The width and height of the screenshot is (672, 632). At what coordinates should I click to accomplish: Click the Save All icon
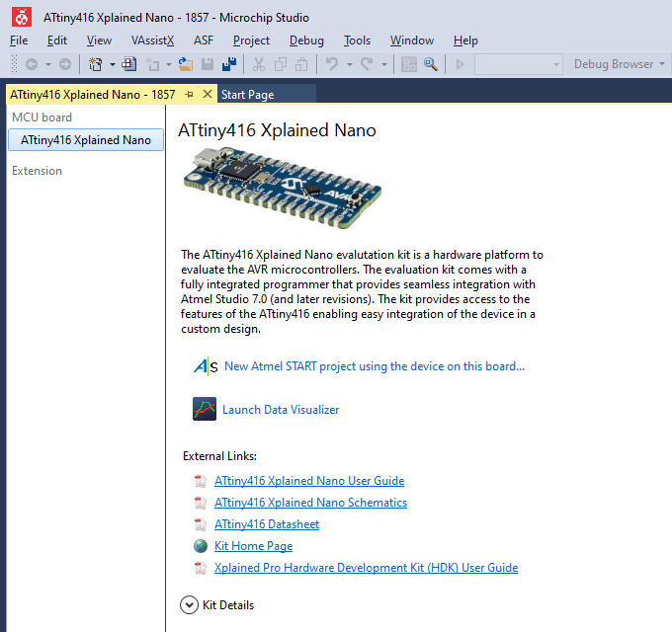229,64
